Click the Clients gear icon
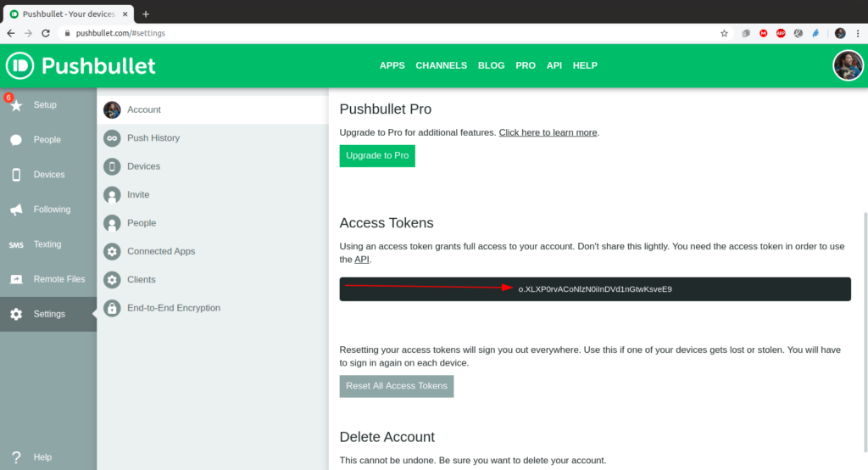Screen dimensions: 868x470 112,279
